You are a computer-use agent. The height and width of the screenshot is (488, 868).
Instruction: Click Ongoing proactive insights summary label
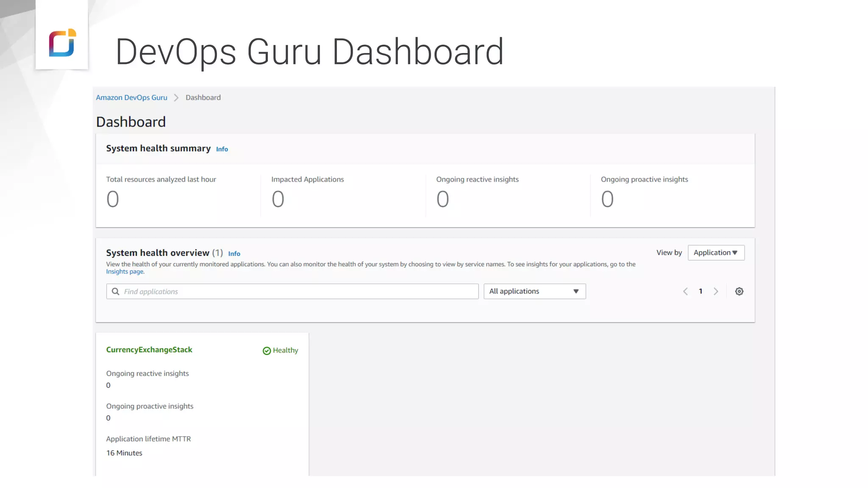644,179
